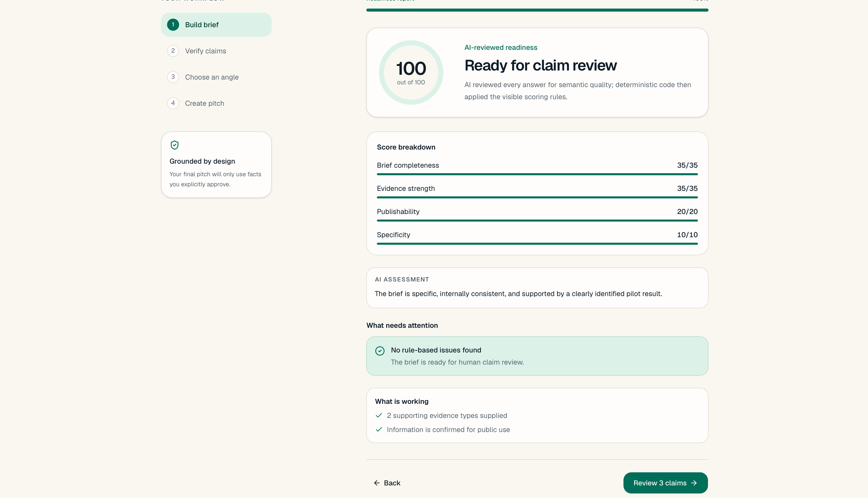
Task: Click the Score breakdown heading
Action: coord(406,147)
